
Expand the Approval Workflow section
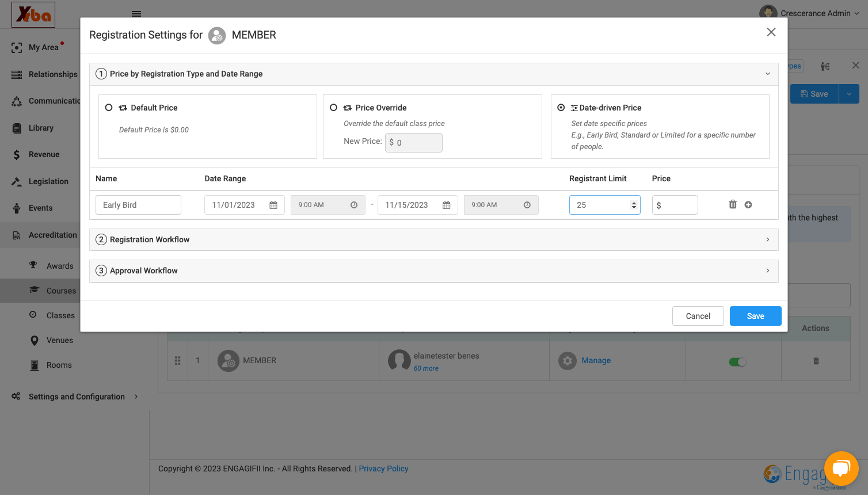pyautogui.click(x=767, y=271)
